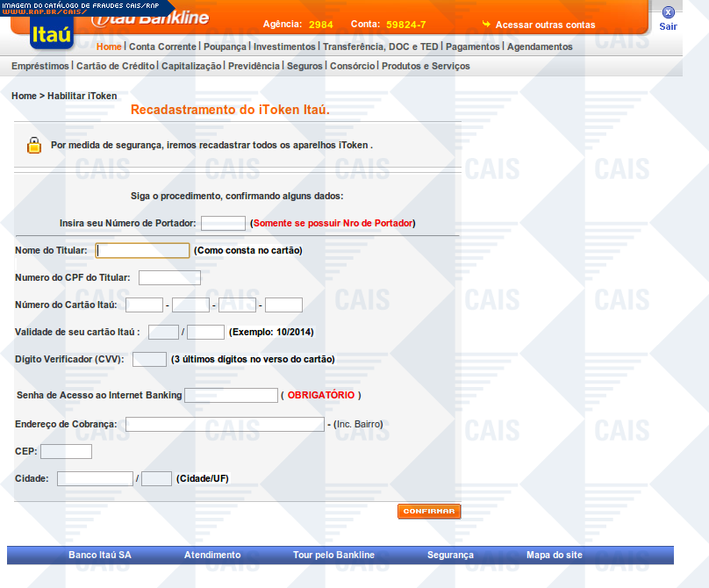The height and width of the screenshot is (588, 709).
Task: Open Tour pelo Bankline footer link
Action: pyautogui.click(x=333, y=555)
